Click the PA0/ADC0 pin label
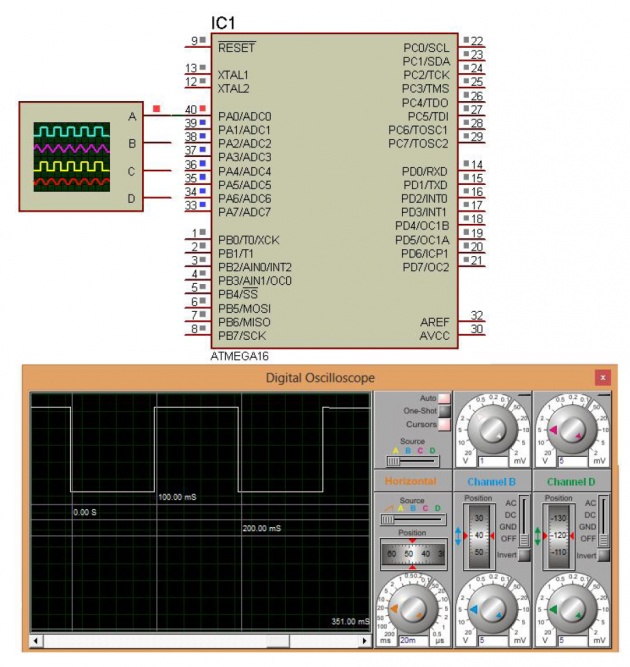Viewport: 630px width, 667px height. point(245,116)
